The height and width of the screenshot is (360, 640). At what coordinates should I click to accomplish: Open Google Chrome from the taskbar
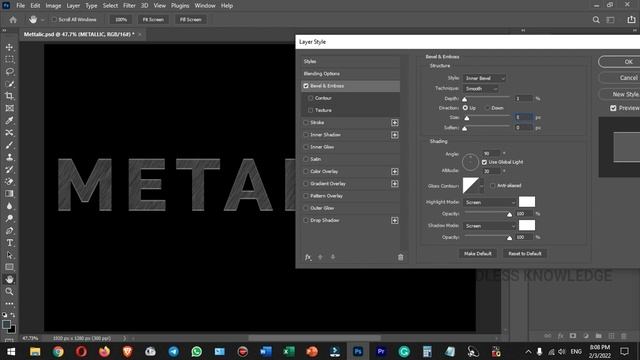[58, 351]
